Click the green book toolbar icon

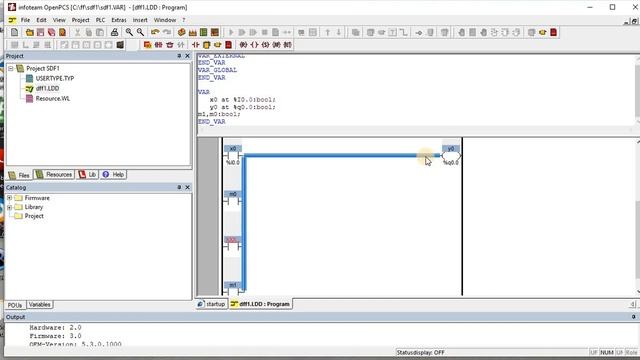pos(203,32)
